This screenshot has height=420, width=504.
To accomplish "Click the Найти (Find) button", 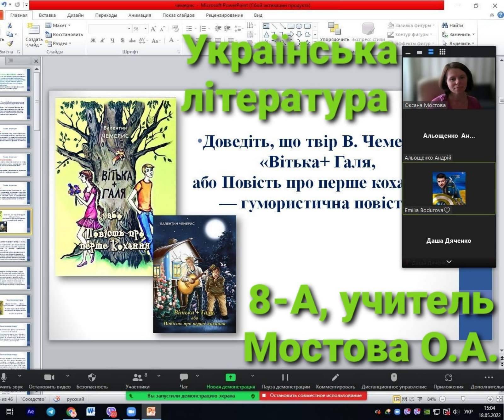I will tap(452, 26).
